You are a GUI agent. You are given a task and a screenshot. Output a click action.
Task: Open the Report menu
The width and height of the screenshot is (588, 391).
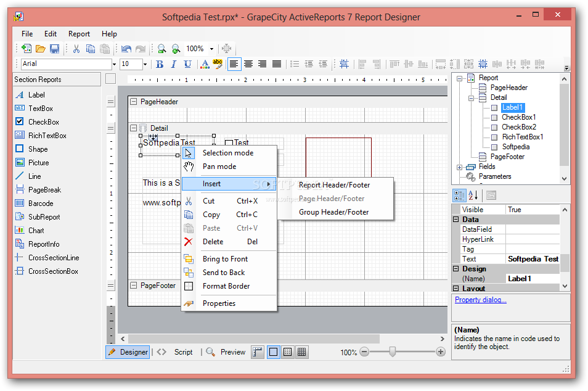click(79, 34)
